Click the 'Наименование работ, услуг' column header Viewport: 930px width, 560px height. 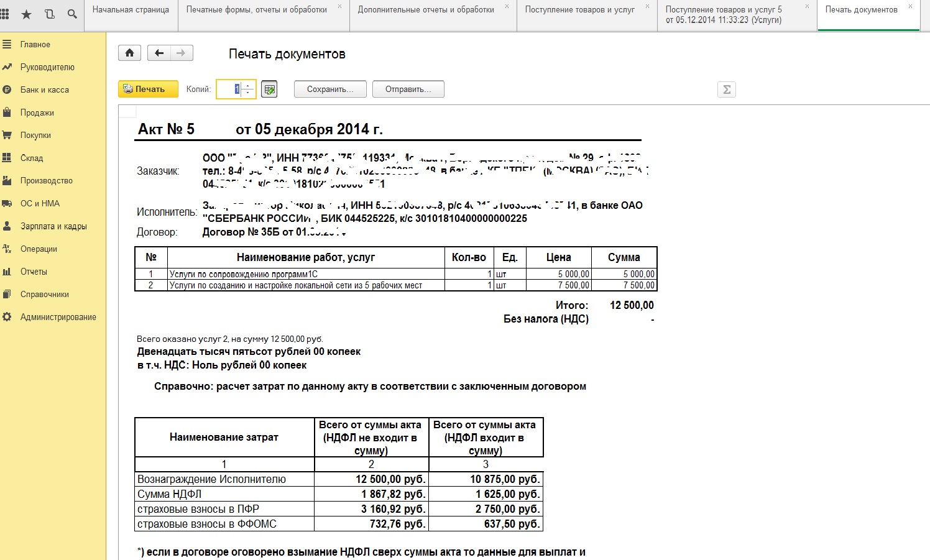[306, 257]
